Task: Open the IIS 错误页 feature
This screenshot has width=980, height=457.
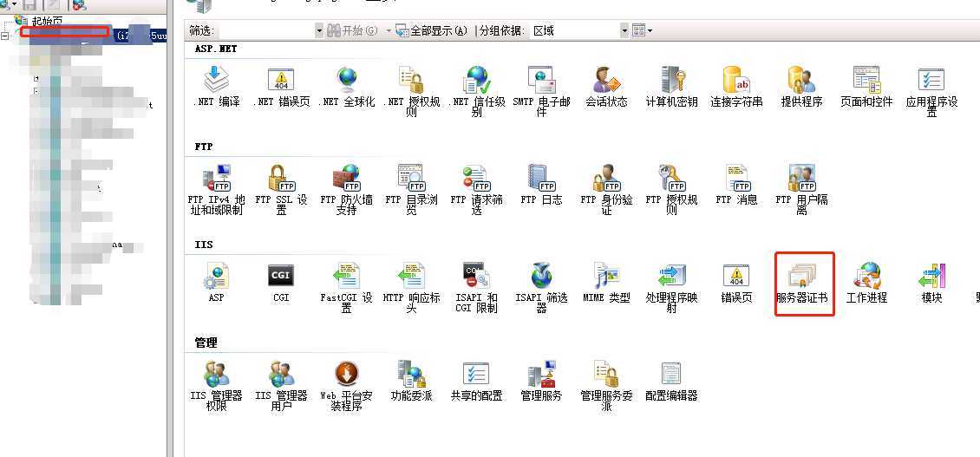Action: [x=736, y=284]
